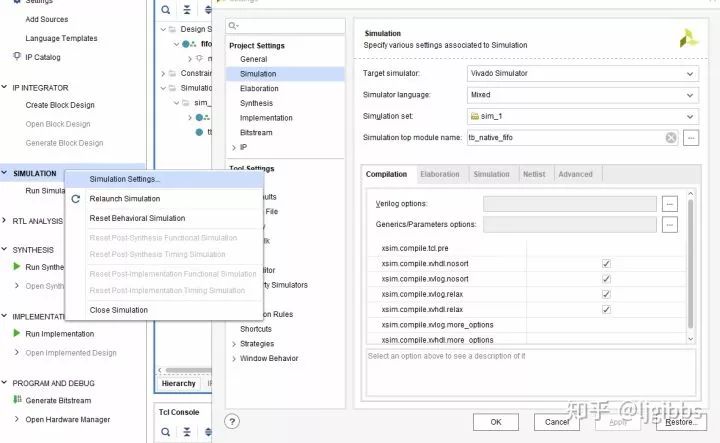Open IP Catalog from its icon
This screenshot has width=720, height=443.
16,56
